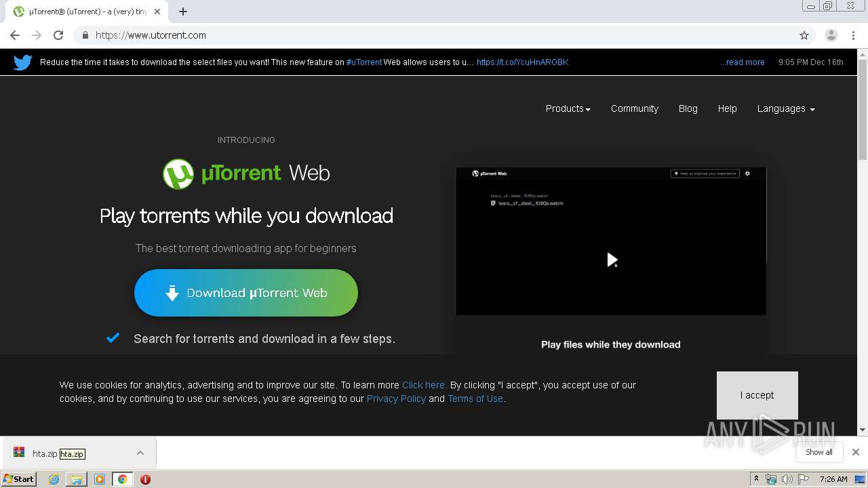Click the browser forward arrow

pos(37,35)
